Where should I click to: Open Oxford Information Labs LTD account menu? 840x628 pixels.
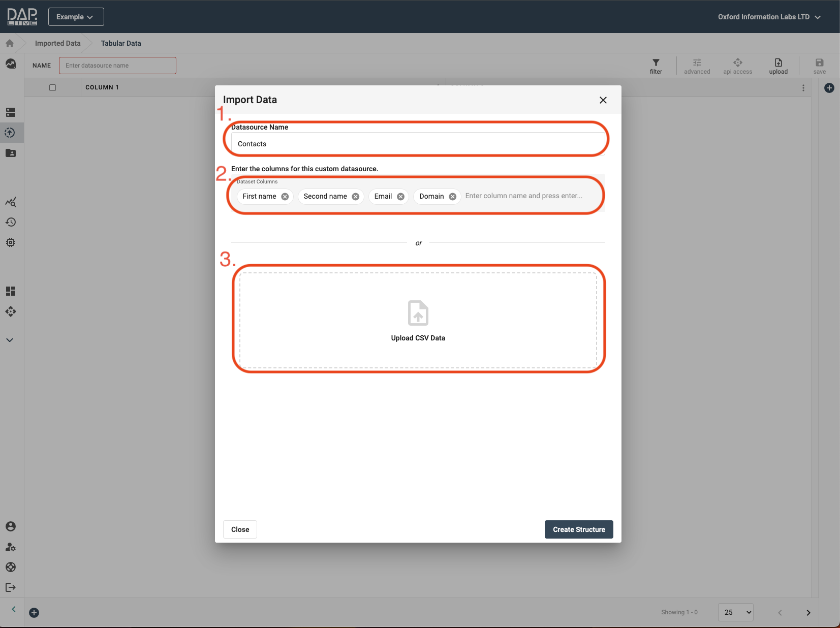768,17
